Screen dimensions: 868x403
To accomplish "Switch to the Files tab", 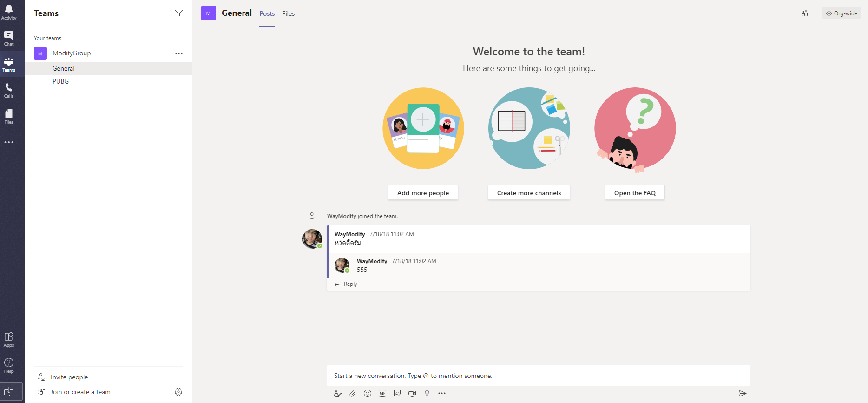I will click(289, 13).
